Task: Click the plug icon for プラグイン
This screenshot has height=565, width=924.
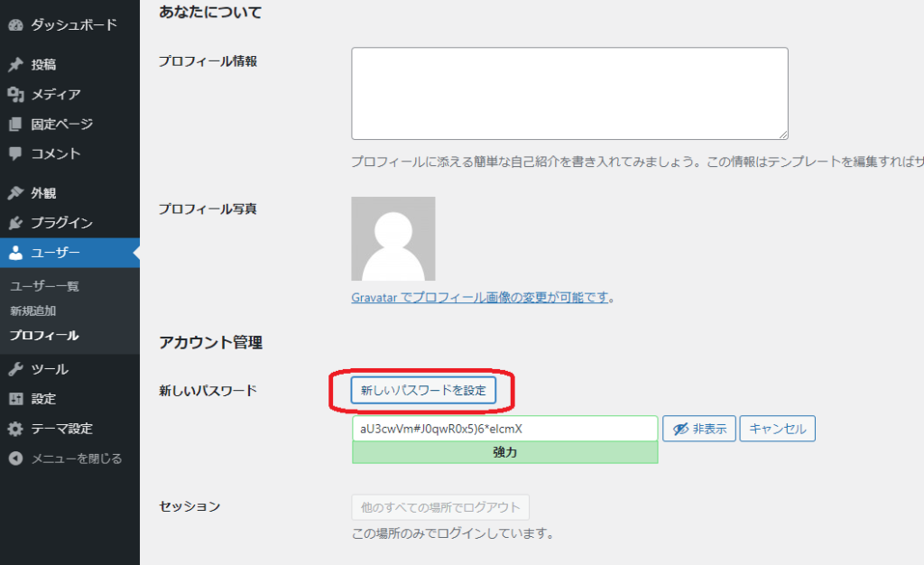Action: coord(15,223)
